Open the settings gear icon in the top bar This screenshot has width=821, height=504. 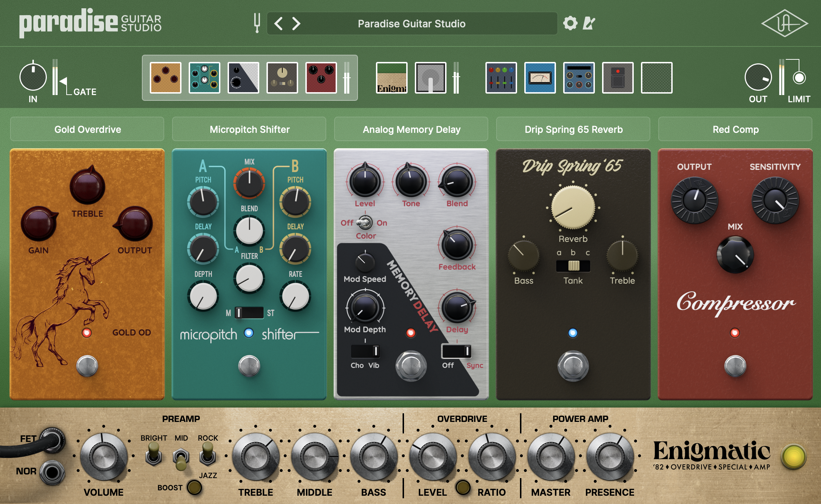pos(570,23)
